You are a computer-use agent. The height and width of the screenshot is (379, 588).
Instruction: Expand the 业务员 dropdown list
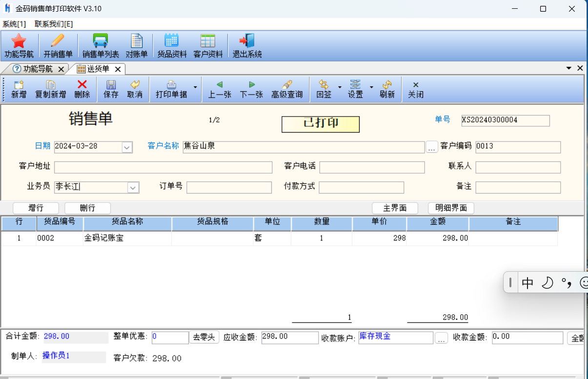[133, 187]
